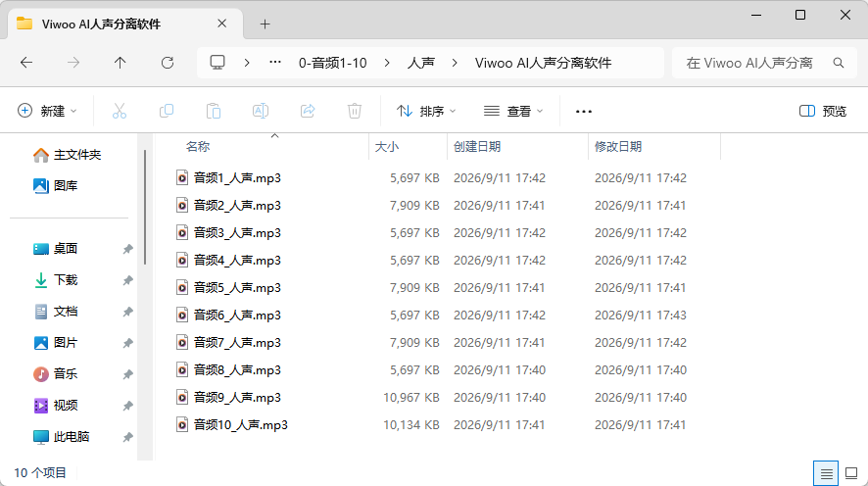
Task: Click the Cut scissors icon
Action: tap(119, 112)
